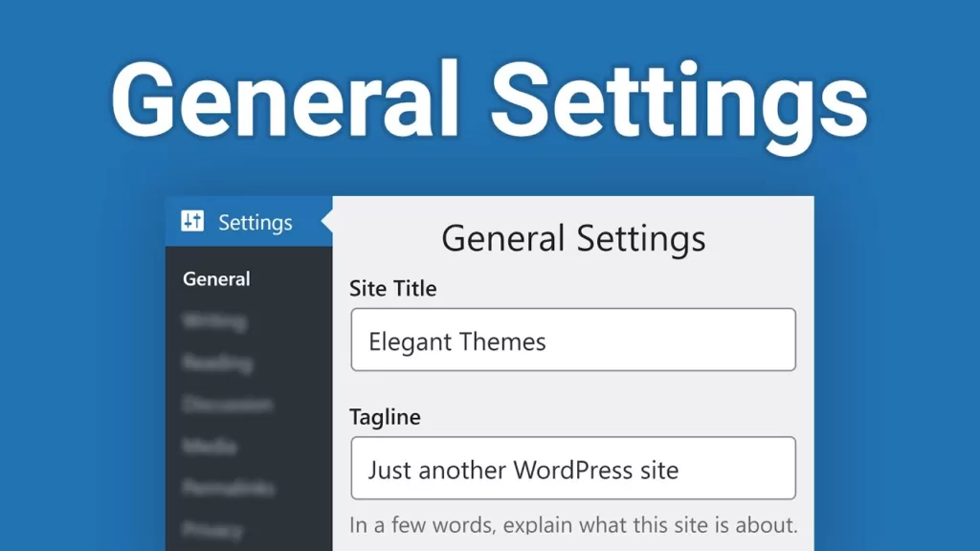The image size is (980, 551).
Task: Click the Site Title field label
Action: [392, 289]
